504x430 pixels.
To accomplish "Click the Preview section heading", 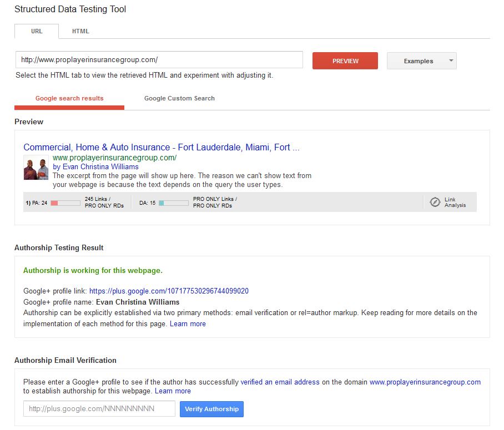I will [x=29, y=122].
